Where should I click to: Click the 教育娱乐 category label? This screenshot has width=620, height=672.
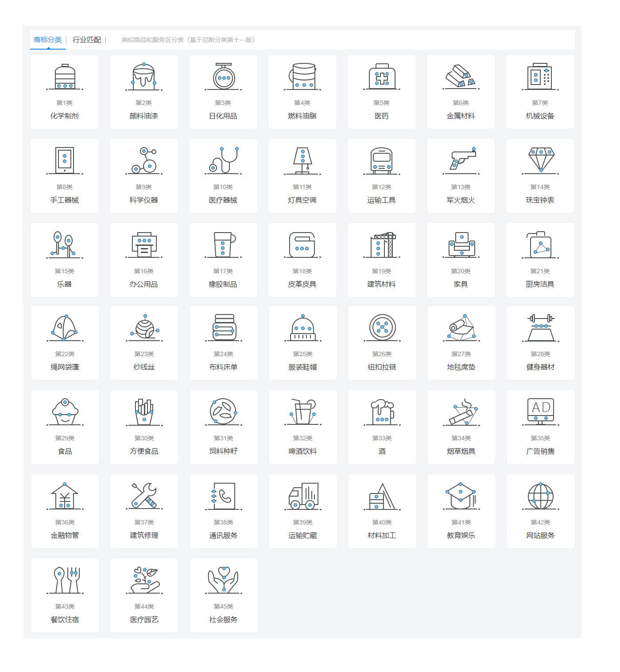[461, 536]
